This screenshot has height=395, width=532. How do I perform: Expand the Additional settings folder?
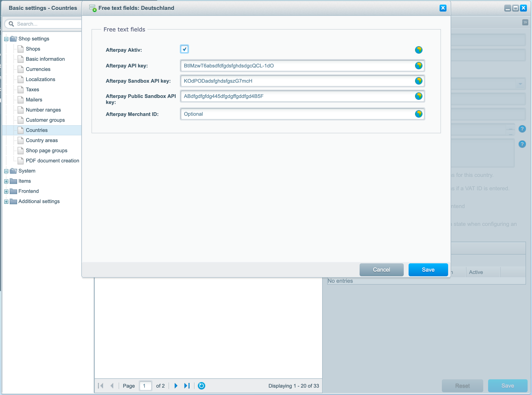click(x=6, y=202)
